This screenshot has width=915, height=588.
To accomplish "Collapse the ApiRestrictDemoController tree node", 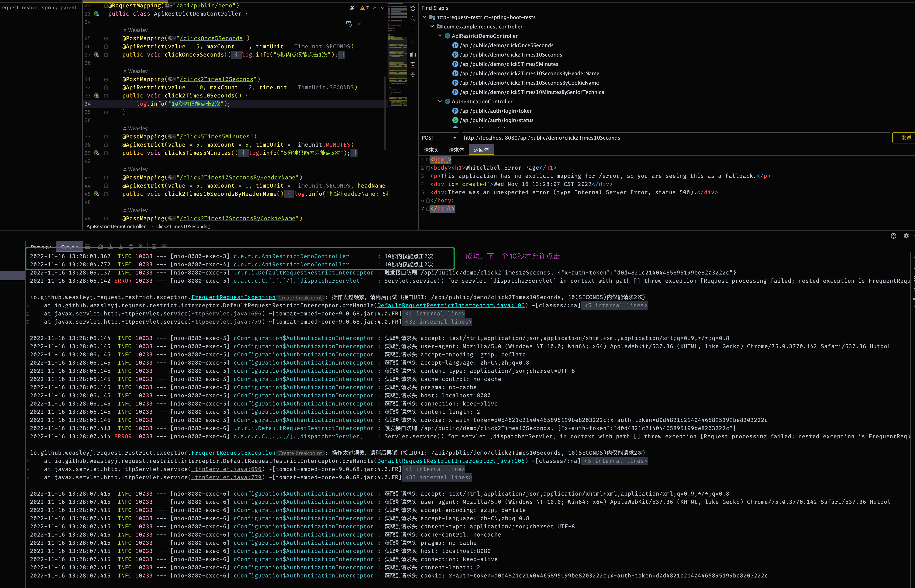I will pos(440,36).
